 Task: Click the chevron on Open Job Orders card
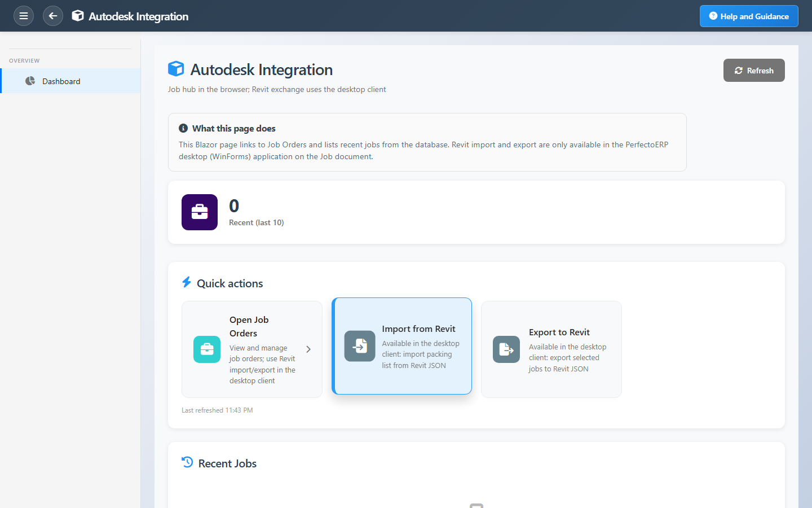(x=308, y=349)
